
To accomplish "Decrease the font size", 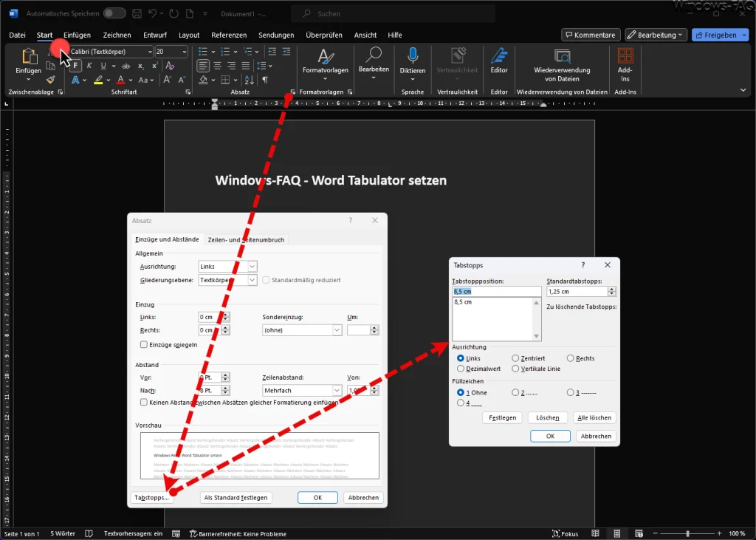I will pyautogui.click(x=182, y=80).
